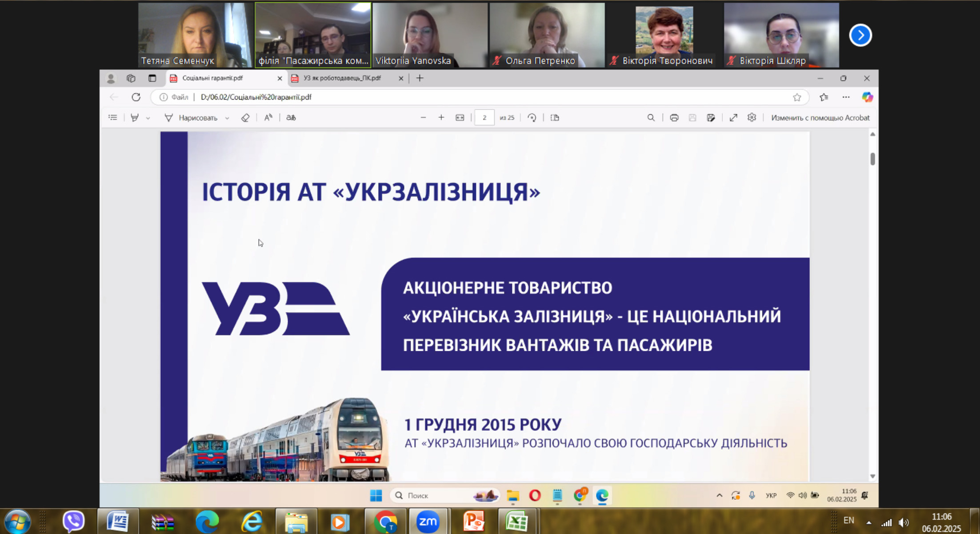Select Ольга Петренко video thumbnail
This screenshot has width=980, height=534.
coord(547,35)
